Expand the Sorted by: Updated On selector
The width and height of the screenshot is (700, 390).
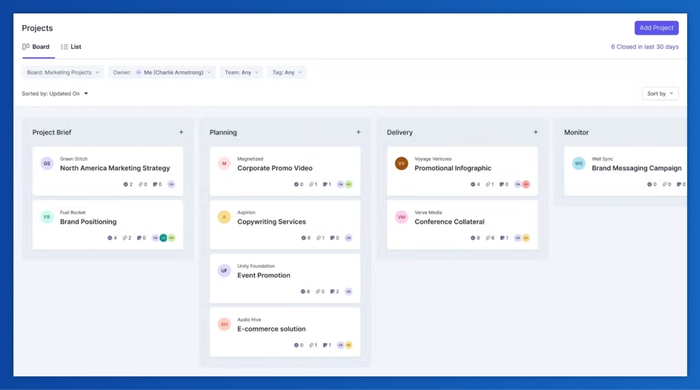(x=55, y=94)
